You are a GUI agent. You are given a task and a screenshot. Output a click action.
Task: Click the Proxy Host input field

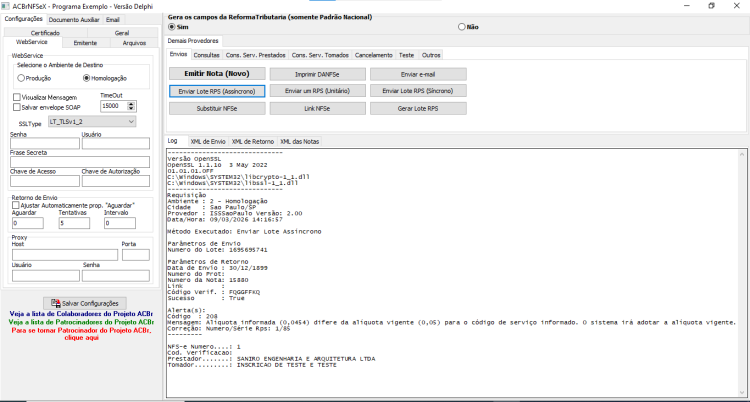(x=65, y=255)
